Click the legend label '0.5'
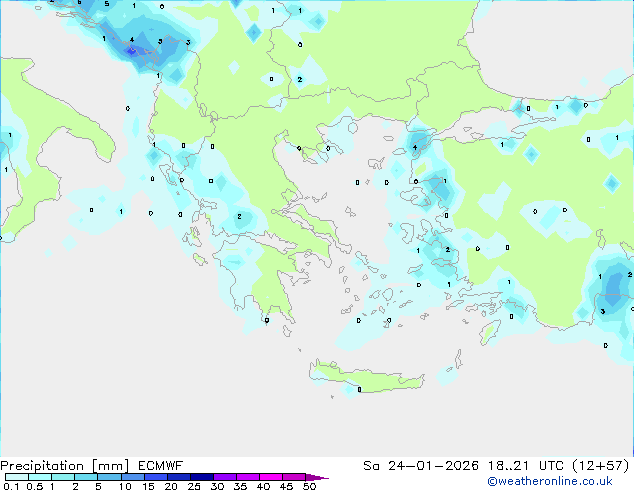Viewport: 634px width, 490px height. click(35, 486)
